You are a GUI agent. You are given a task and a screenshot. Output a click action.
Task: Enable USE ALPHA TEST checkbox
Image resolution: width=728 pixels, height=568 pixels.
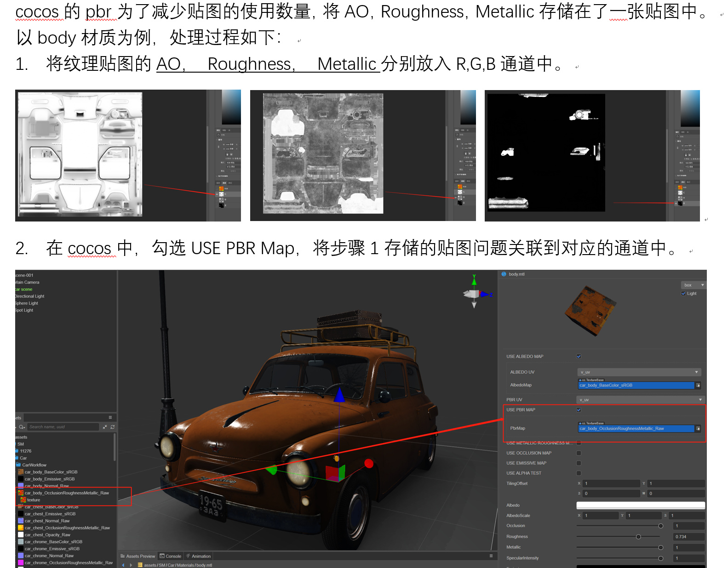[x=579, y=473]
